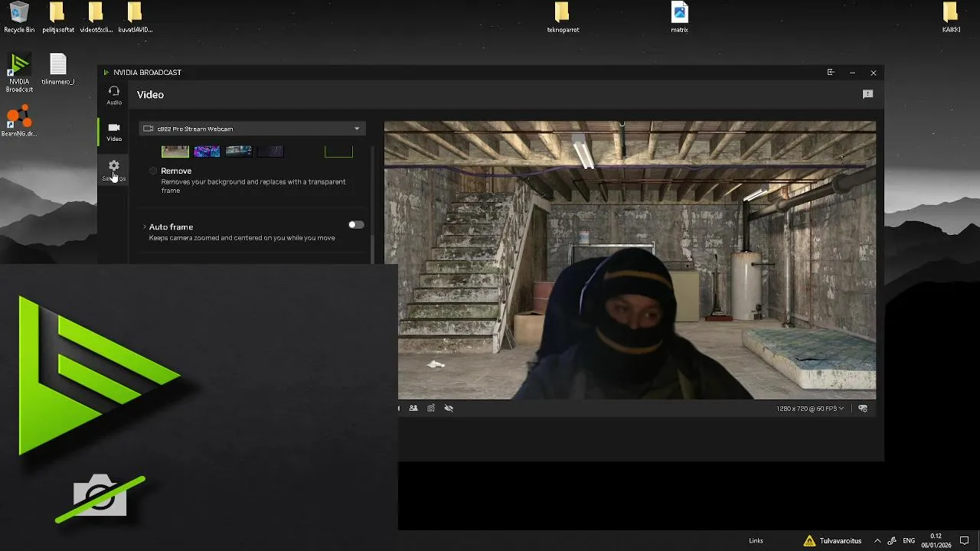Select the teknoparrot folder on desktop

pos(563,18)
